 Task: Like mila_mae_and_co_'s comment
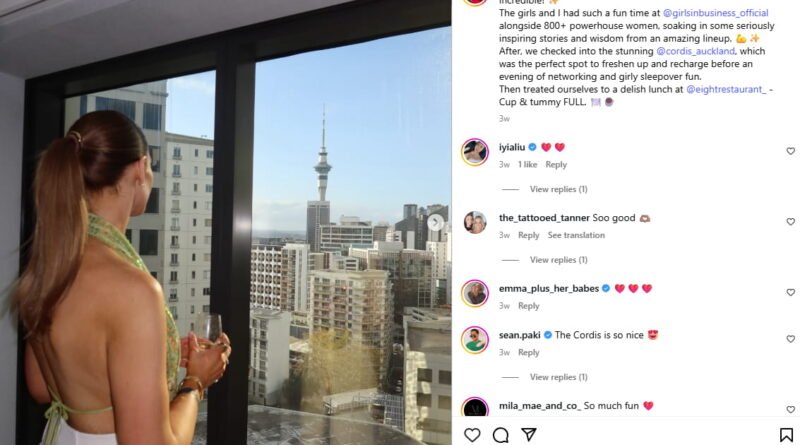pos(790,409)
